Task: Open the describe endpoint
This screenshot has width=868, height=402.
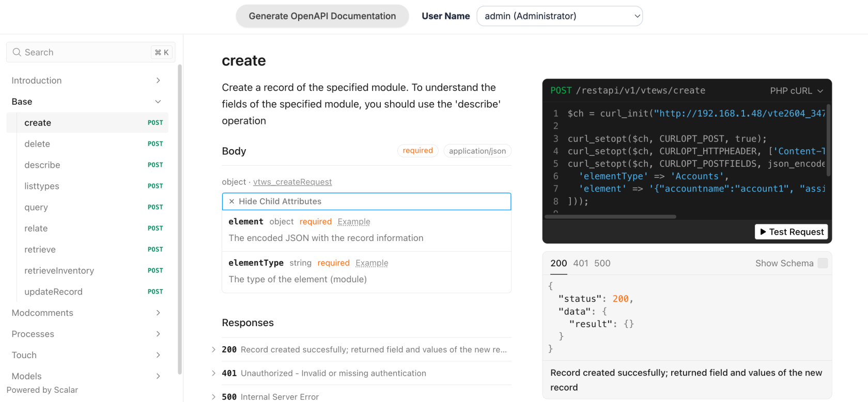Action: pos(87,165)
